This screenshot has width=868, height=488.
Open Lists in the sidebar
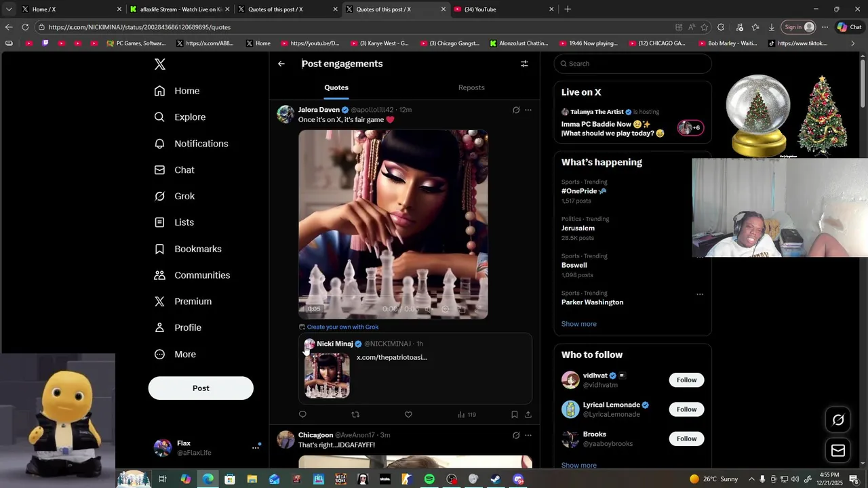point(174,222)
